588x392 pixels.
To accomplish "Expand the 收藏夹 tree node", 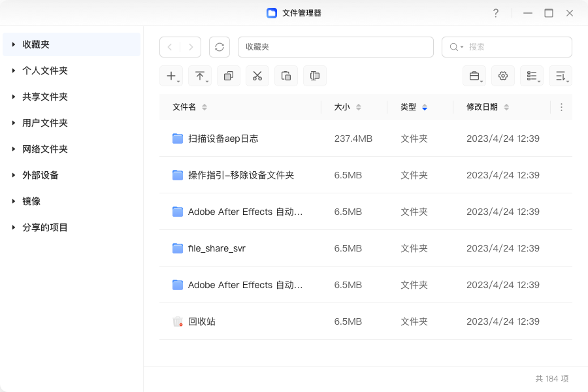I will pyautogui.click(x=14, y=44).
